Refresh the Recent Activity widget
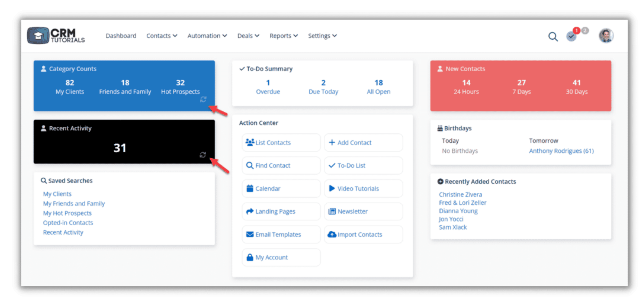The width and height of the screenshot is (644, 304). pos(203,155)
